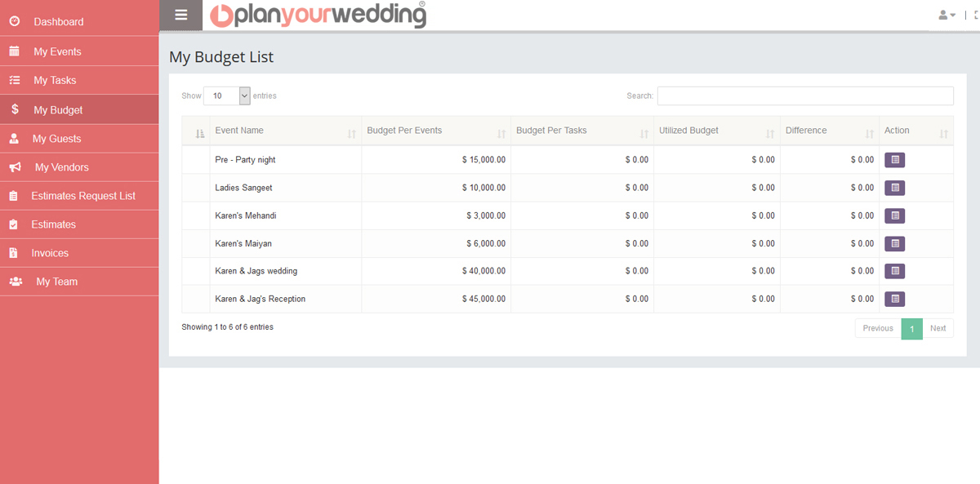Sort table by Budget Per Events
The height and width of the screenshot is (484, 980).
(x=436, y=131)
